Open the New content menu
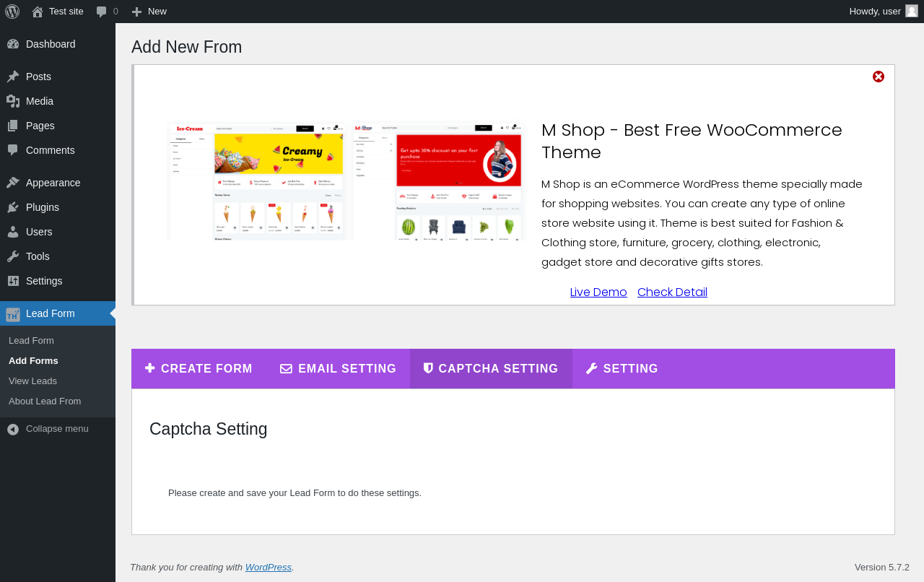 coord(149,12)
